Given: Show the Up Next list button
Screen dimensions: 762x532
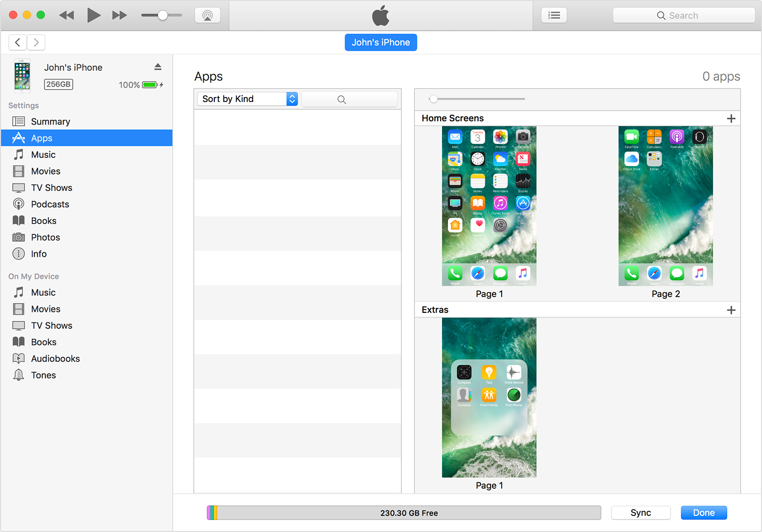Looking at the screenshot, I should coord(554,15).
